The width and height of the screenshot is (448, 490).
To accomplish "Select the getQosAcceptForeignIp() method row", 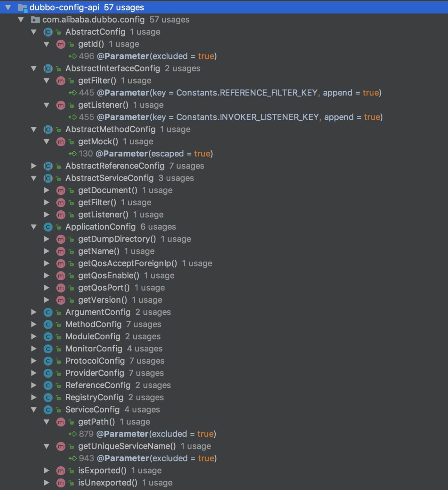I will [x=127, y=264].
